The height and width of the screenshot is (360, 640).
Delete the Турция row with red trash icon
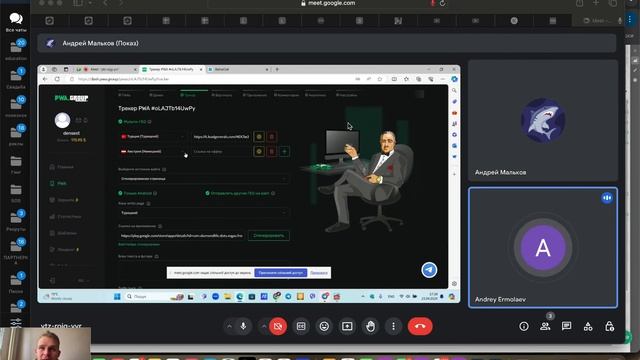point(271,137)
